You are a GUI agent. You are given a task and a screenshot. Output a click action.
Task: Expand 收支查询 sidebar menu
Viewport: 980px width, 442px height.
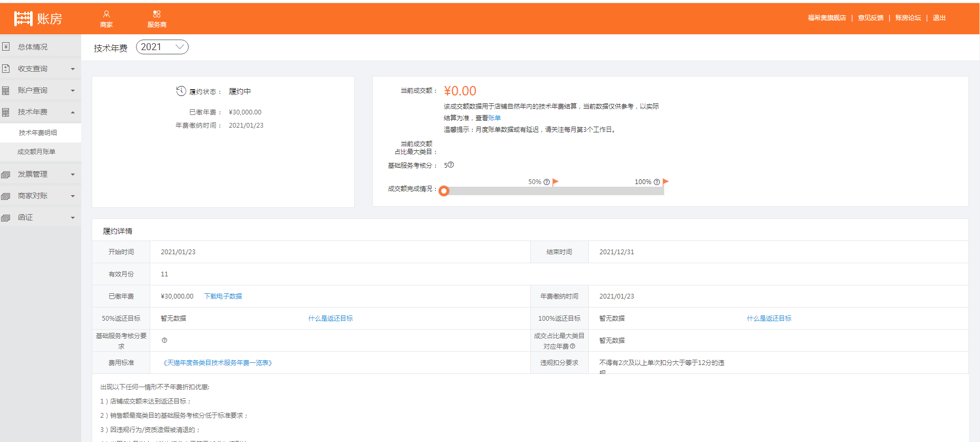pyautogui.click(x=40, y=69)
